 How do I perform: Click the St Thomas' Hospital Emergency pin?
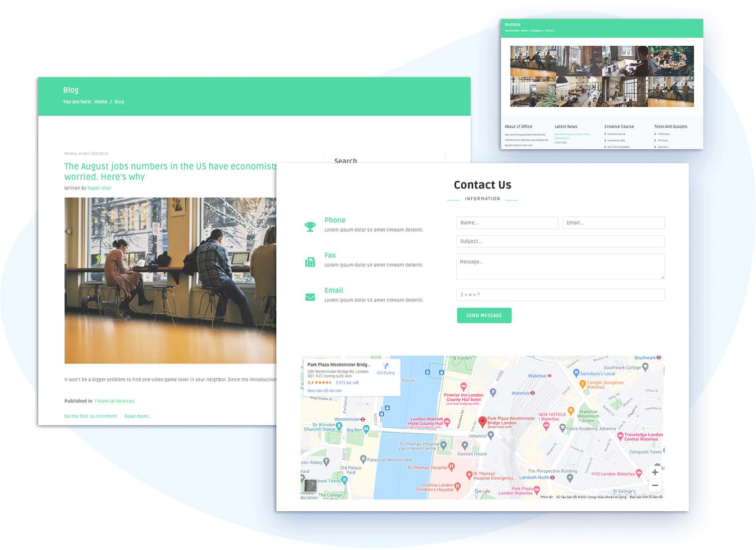click(469, 475)
